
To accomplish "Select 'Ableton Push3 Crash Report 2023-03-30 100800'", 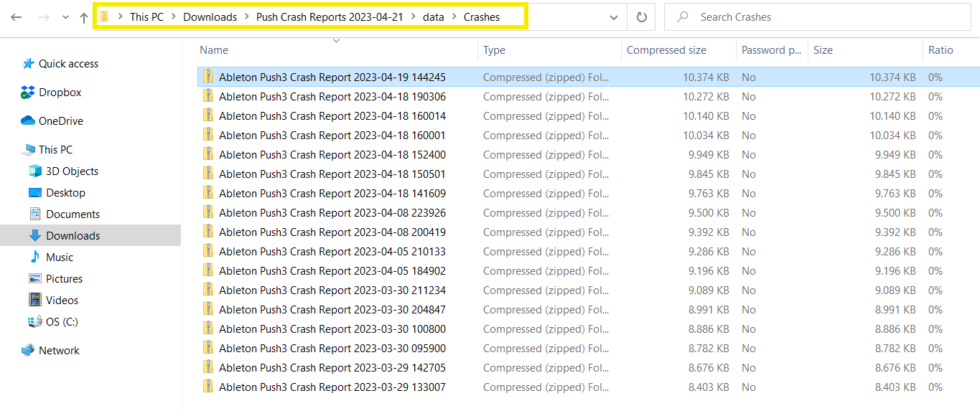I will point(332,329).
